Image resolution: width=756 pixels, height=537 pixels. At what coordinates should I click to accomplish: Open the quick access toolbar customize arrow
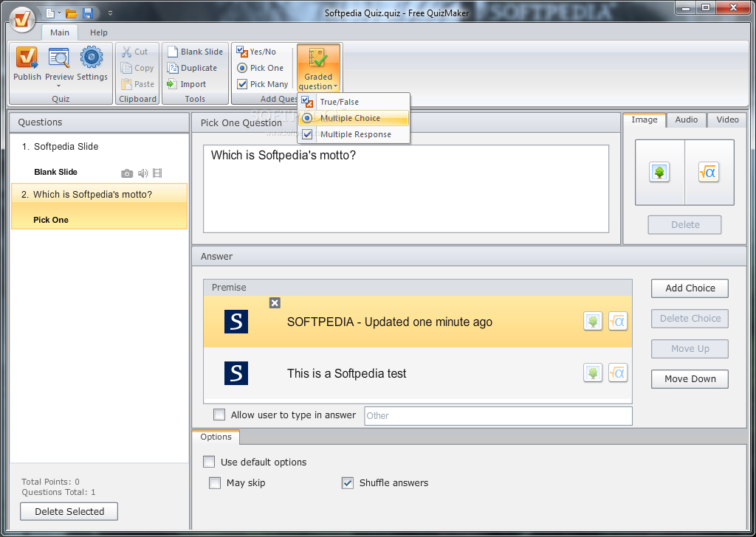111,13
